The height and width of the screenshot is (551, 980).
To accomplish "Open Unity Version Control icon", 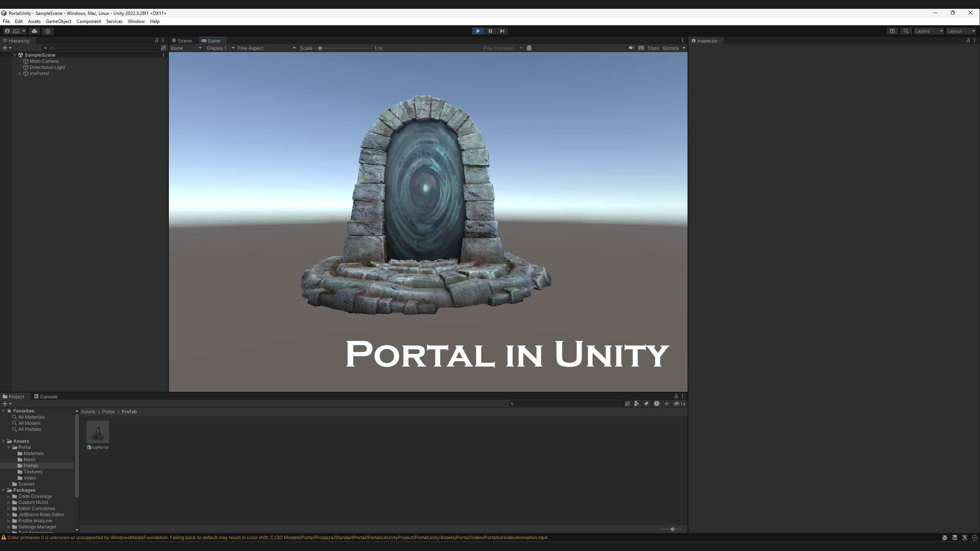I will 48,31.
